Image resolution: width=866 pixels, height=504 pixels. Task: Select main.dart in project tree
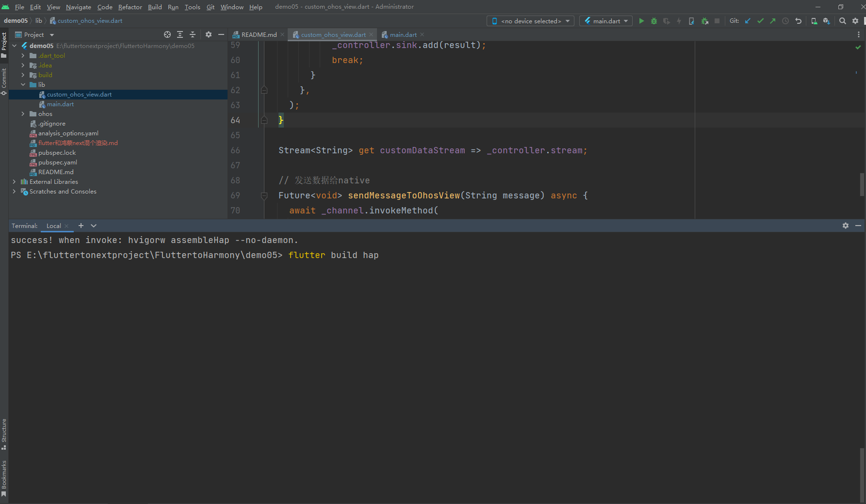tap(60, 104)
